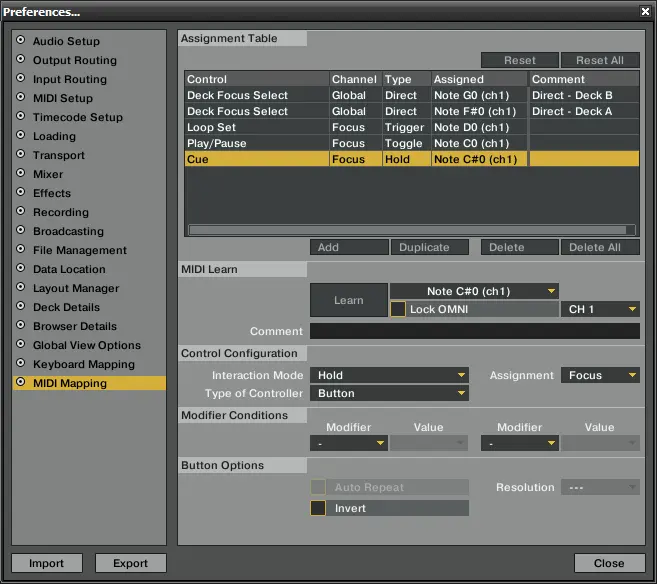The height and width of the screenshot is (584, 657).
Task: Click the Duplicate assignment button
Action: 424,247
